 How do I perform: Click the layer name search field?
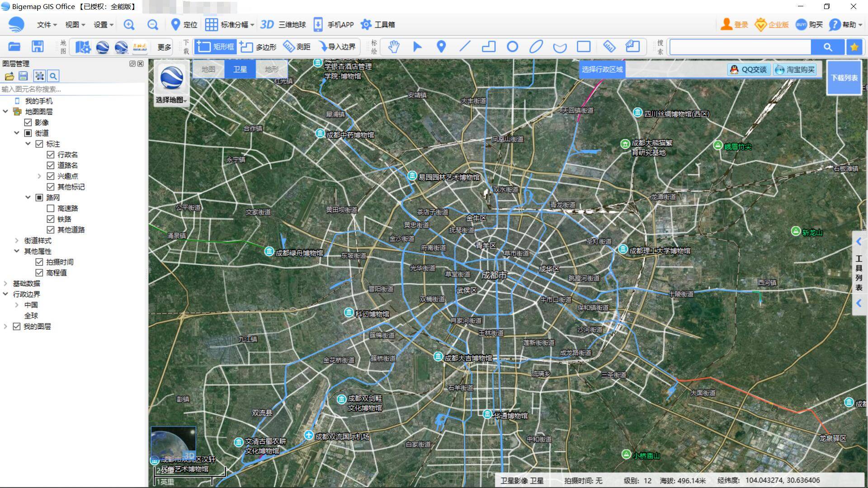[x=73, y=89]
